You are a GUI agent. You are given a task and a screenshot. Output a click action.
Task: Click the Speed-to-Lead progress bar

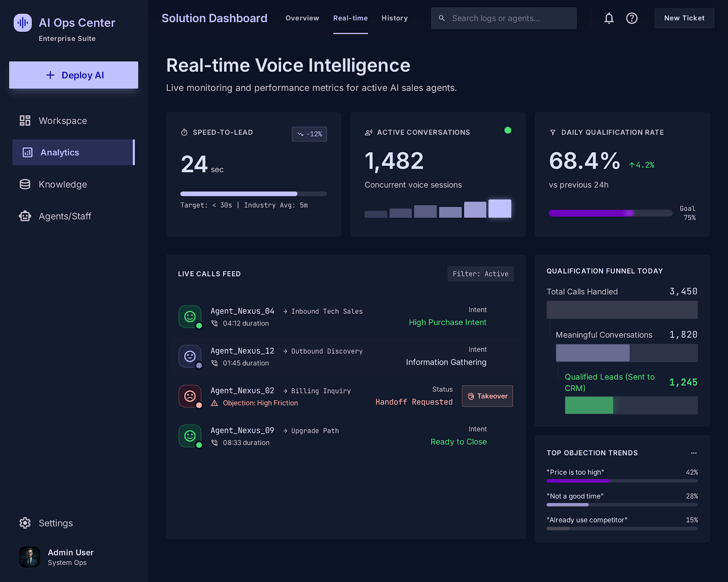(253, 194)
